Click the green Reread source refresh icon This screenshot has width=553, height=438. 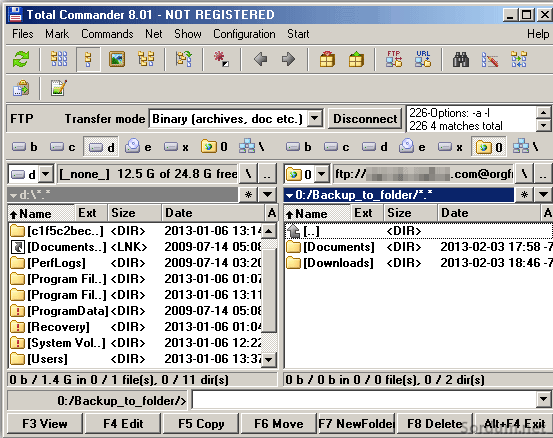click(21, 59)
